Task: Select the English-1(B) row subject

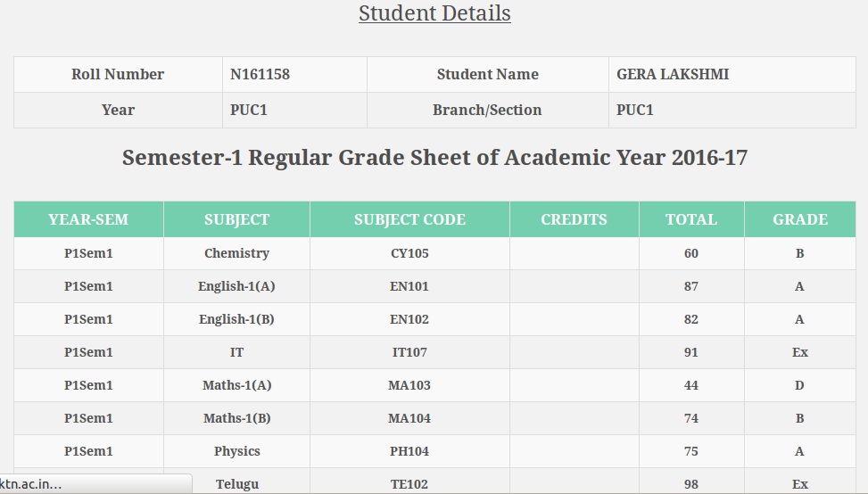Action: (237, 319)
